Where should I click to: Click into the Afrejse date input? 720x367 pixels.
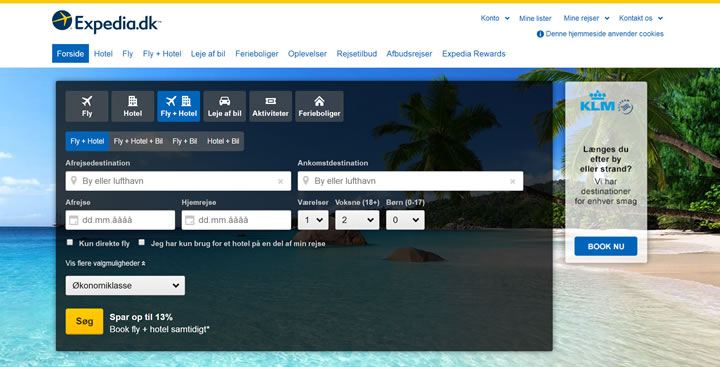pyautogui.click(x=120, y=220)
